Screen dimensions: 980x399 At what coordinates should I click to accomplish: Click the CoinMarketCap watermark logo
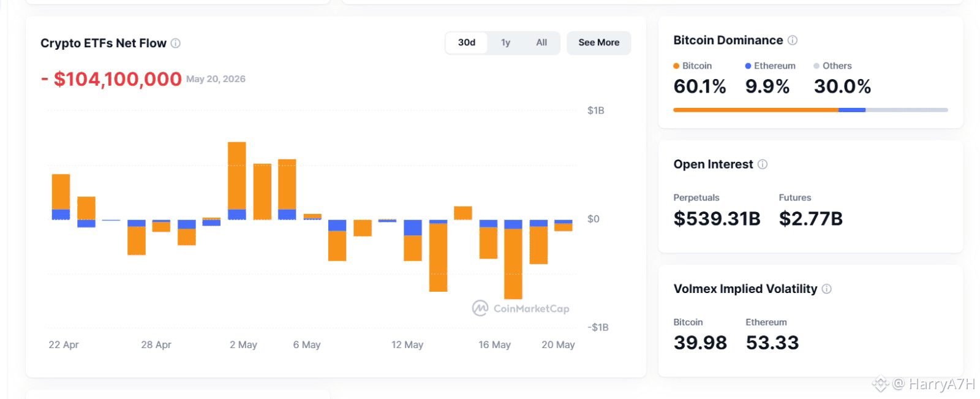[x=521, y=308]
